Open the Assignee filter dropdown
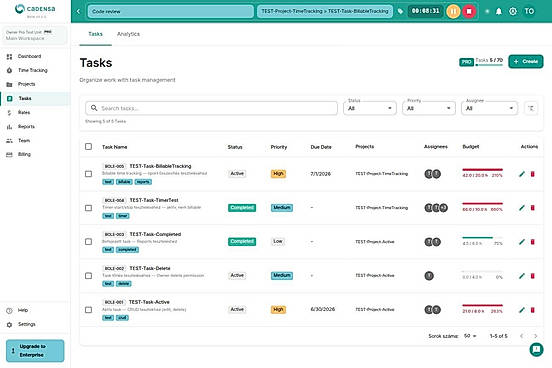The width and height of the screenshot is (552, 368). 489,108
